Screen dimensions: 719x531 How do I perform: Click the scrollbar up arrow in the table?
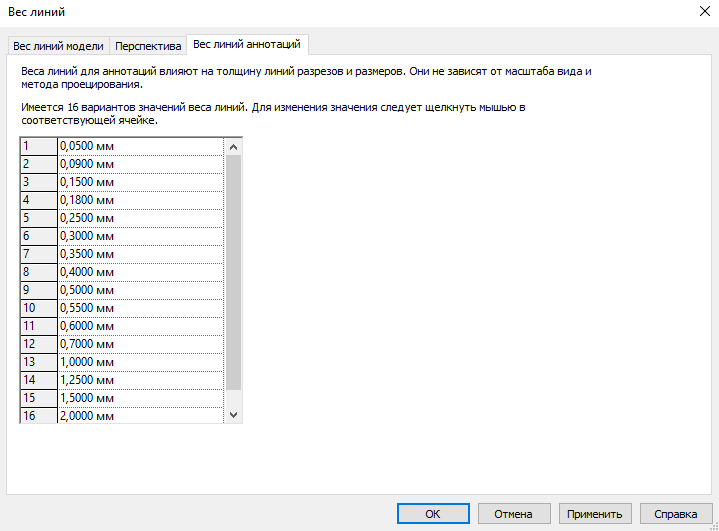(234, 147)
